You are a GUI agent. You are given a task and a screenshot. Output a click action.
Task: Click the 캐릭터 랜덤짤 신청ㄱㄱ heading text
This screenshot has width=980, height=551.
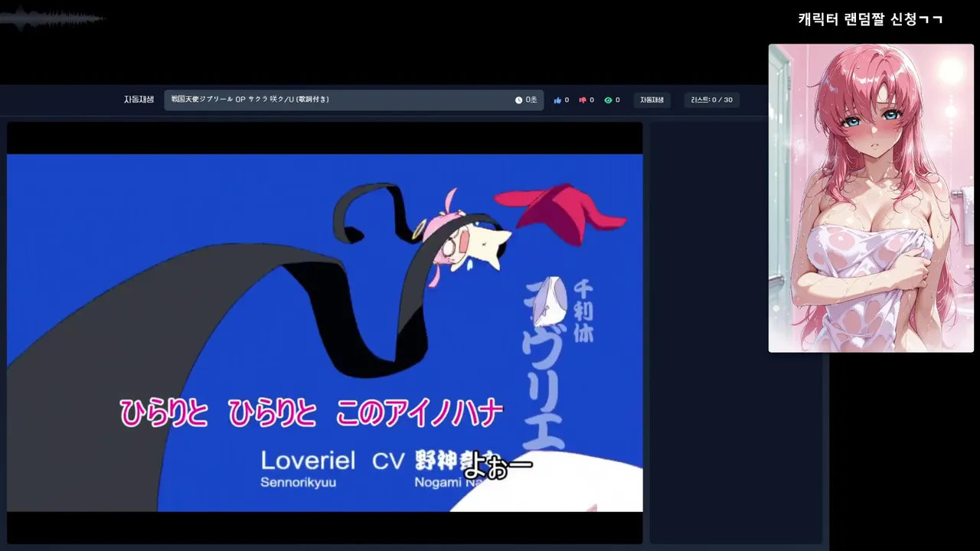(871, 19)
